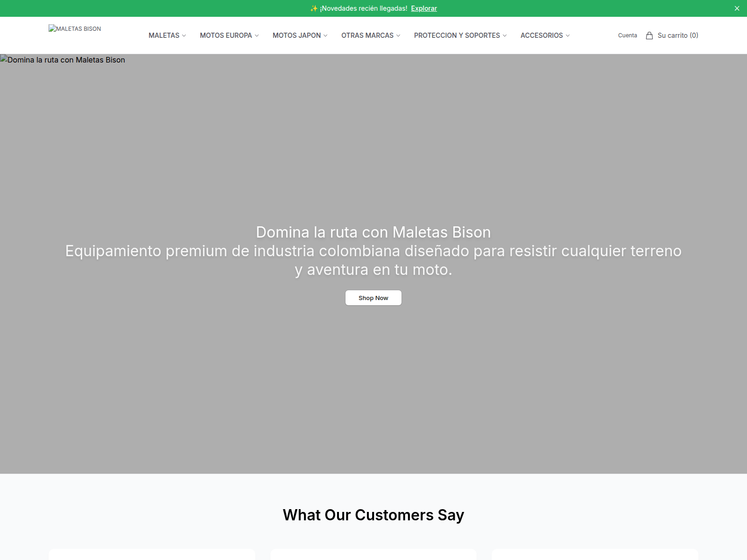This screenshot has width=747, height=560.
Task: Dismiss the green announcement banner
Action: [x=737, y=8]
